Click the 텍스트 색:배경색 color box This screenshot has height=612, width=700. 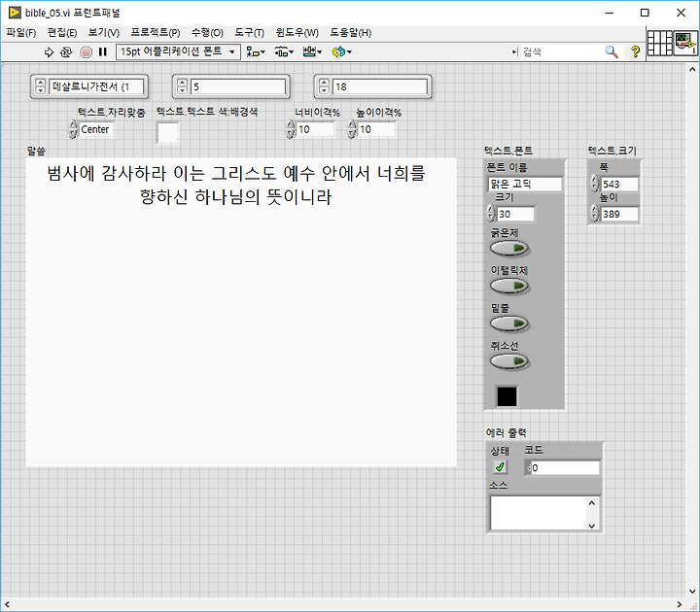coord(168,132)
